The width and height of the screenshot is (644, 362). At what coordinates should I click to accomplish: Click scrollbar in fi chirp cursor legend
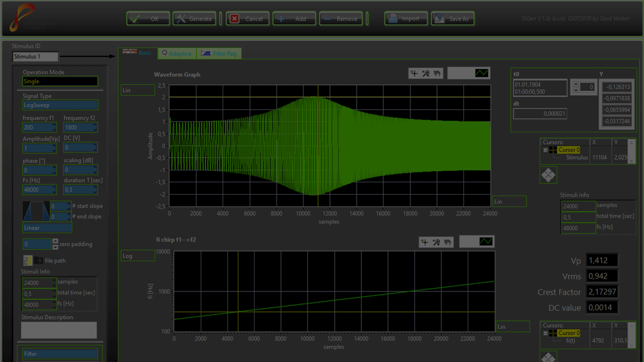coord(632,334)
